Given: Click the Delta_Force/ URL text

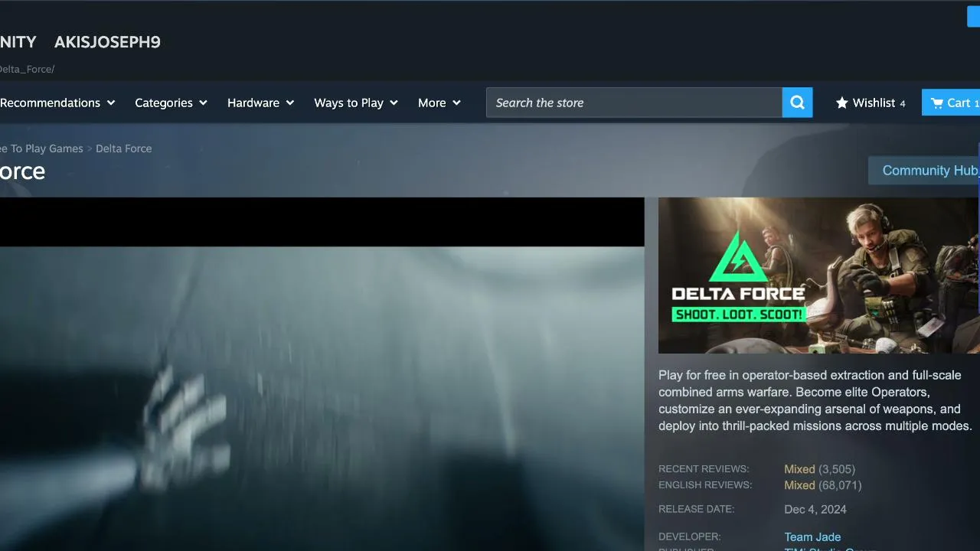Looking at the screenshot, I should tap(27, 70).
